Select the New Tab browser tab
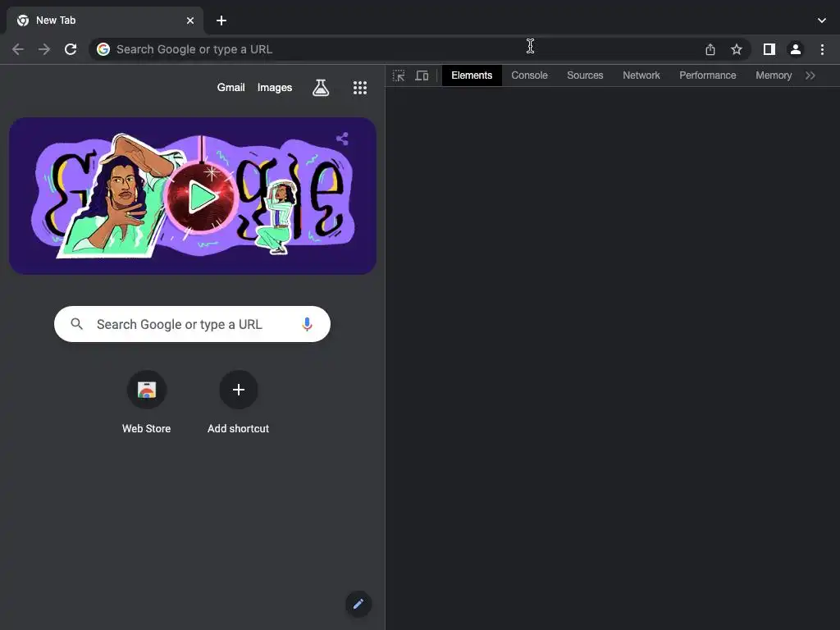Image resolution: width=840 pixels, height=630 pixels. click(x=104, y=21)
